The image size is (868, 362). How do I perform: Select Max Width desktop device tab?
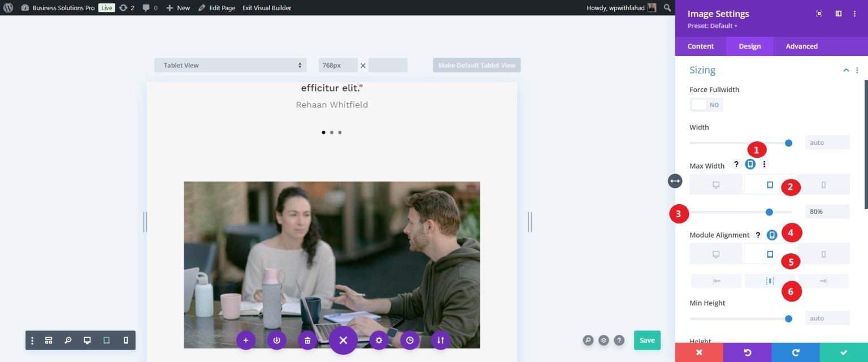click(716, 184)
